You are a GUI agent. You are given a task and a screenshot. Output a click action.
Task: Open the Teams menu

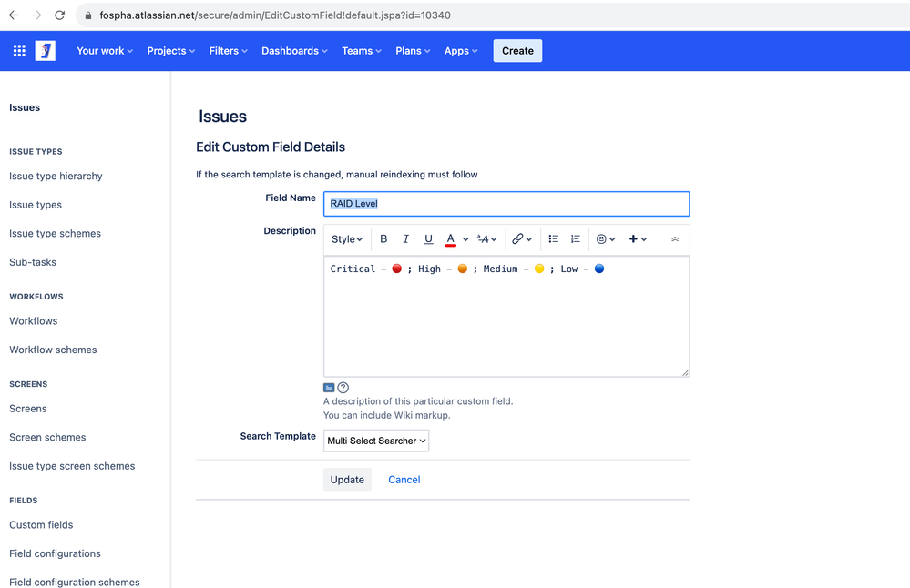pos(362,51)
